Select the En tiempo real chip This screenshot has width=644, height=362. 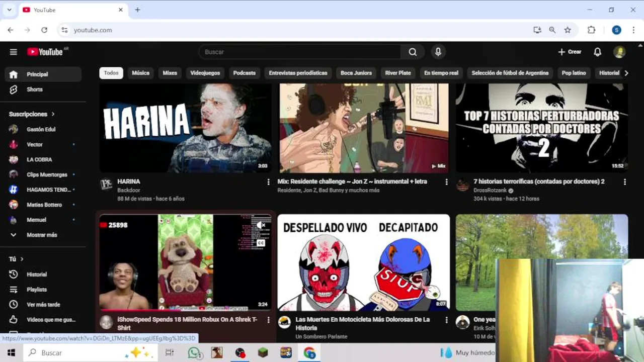(x=441, y=73)
